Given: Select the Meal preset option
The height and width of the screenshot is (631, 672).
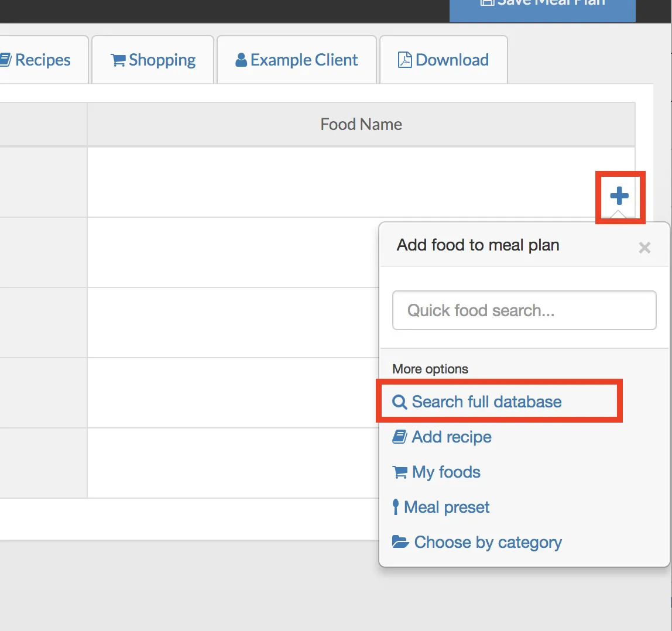Looking at the screenshot, I should pyautogui.click(x=447, y=507).
